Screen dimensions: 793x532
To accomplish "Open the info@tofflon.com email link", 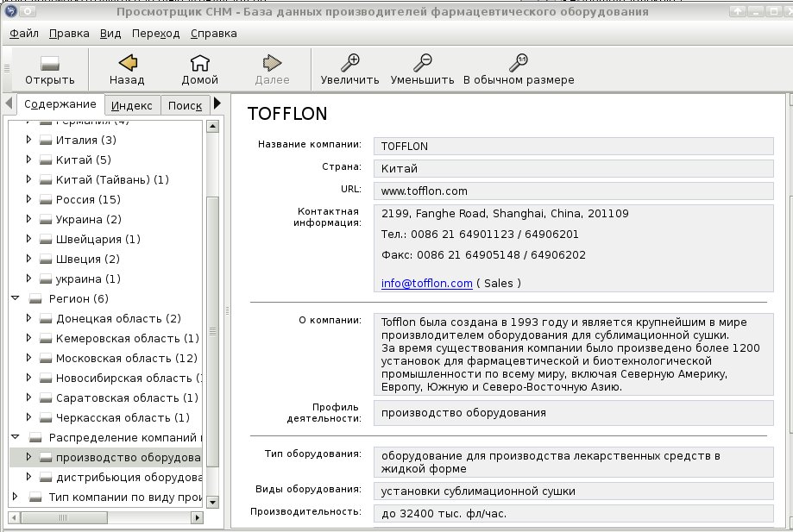I will (x=427, y=284).
